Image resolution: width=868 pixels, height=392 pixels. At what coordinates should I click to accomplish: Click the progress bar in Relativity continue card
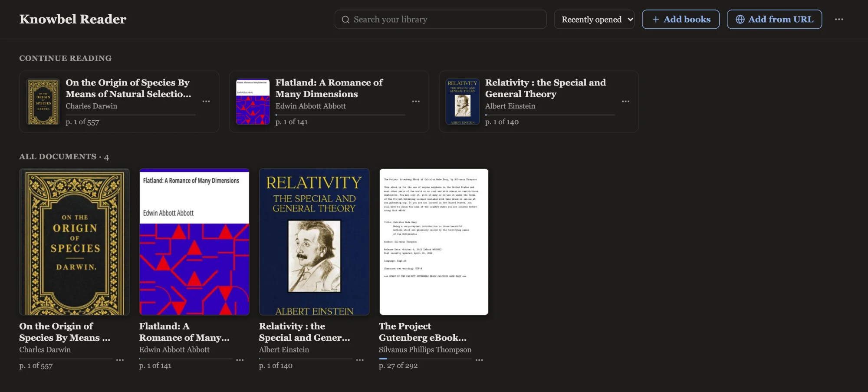coord(550,115)
